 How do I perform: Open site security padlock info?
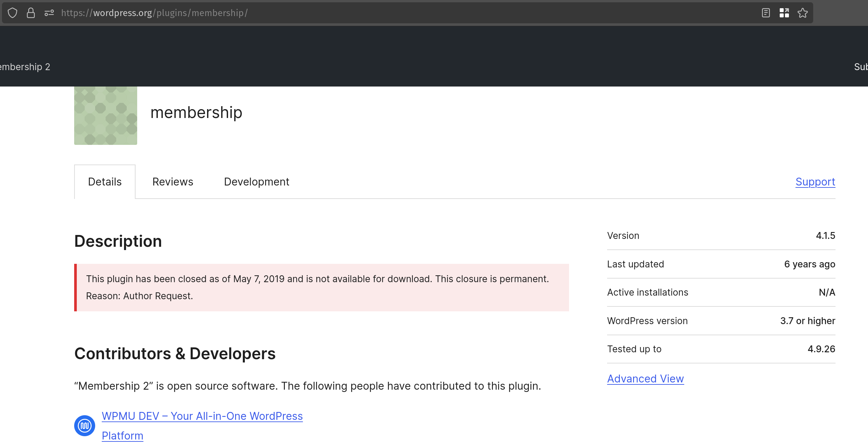[31, 13]
